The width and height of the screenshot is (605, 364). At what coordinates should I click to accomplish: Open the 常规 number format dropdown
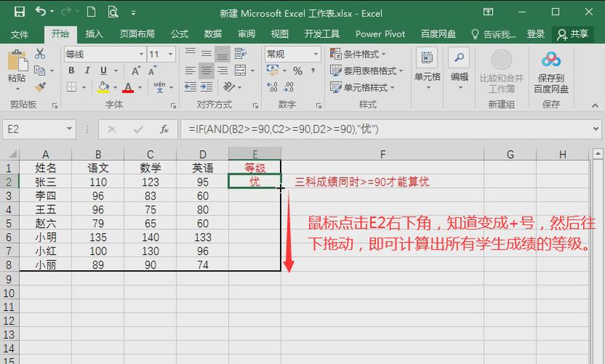[x=316, y=55]
